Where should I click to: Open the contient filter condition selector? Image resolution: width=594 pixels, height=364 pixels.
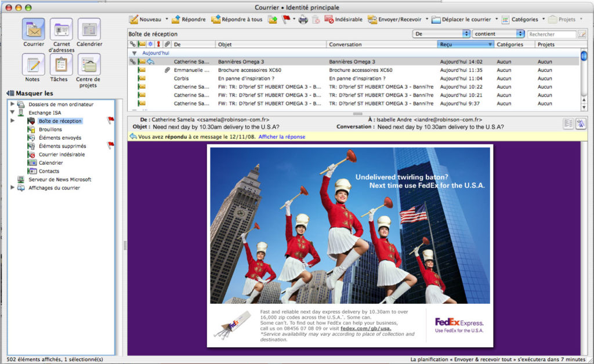pyautogui.click(x=498, y=34)
